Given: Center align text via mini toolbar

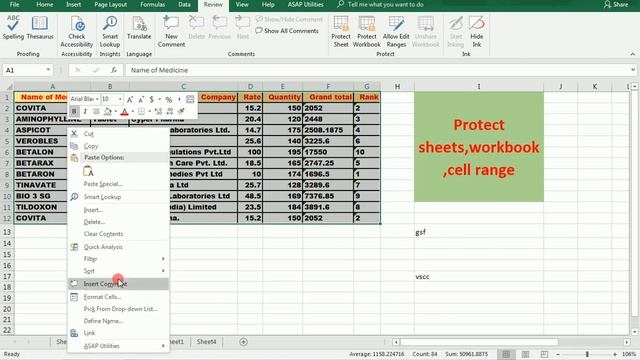Looking at the screenshot, I should [96, 111].
